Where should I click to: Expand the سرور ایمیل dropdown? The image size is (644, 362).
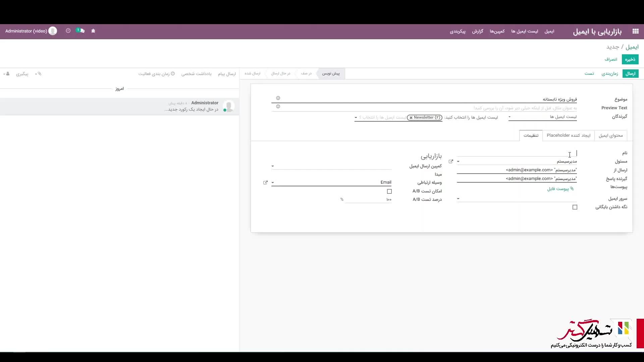point(458,199)
